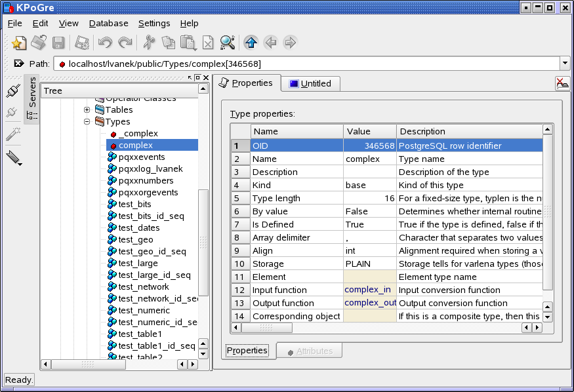Select test_geo in the tree
This screenshot has width=574, height=392.
[x=136, y=239]
